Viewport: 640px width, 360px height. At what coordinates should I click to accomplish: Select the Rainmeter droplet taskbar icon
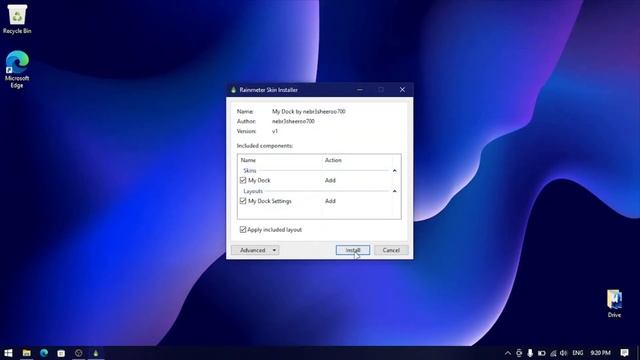click(96, 353)
